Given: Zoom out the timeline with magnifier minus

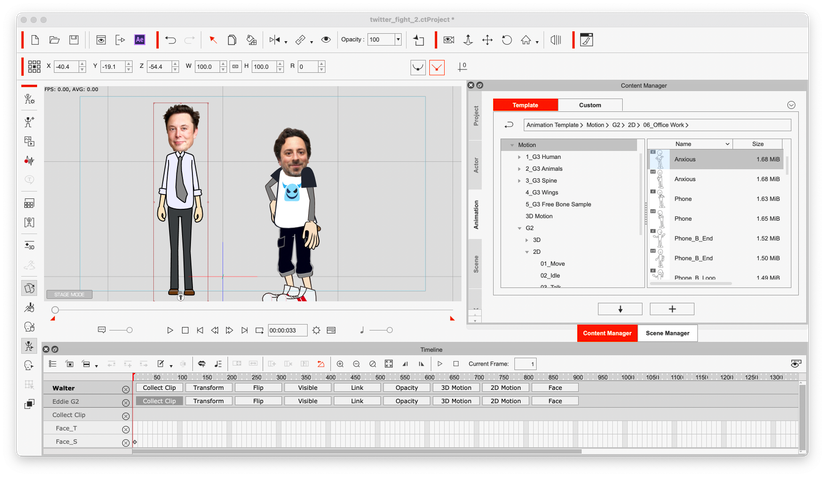Looking at the screenshot, I should 356,363.
